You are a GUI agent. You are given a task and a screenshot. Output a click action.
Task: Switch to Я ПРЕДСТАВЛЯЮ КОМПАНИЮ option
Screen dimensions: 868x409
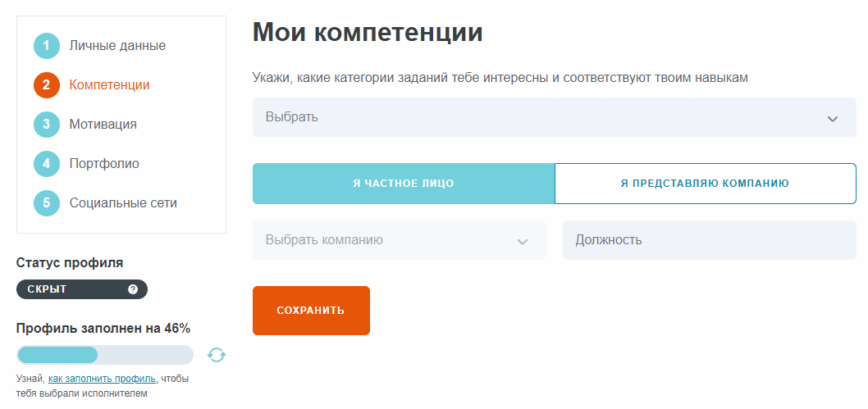(x=706, y=184)
